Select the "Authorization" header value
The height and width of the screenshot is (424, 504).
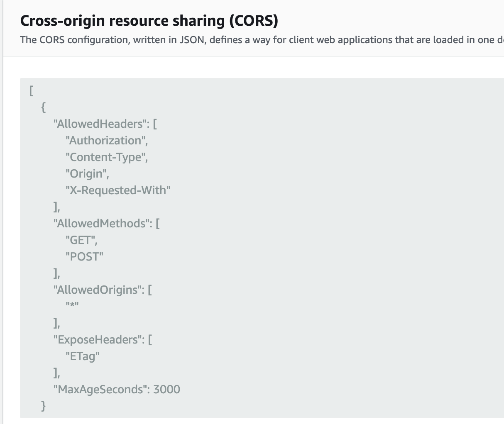[x=107, y=140]
